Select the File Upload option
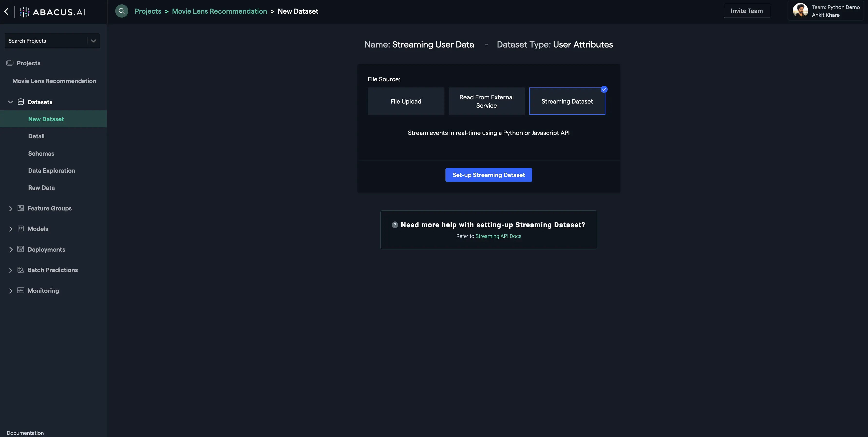Viewport: 868px width, 437px height. click(406, 101)
